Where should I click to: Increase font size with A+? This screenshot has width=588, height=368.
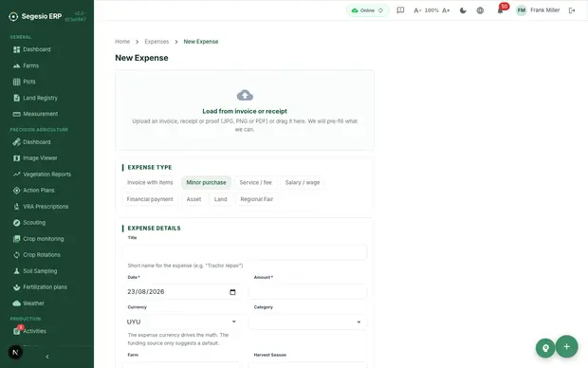446,10
